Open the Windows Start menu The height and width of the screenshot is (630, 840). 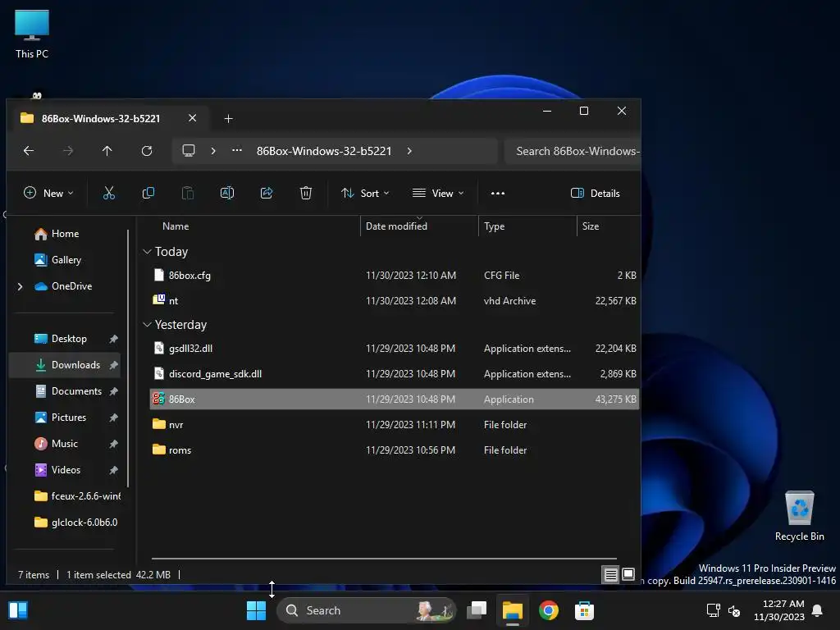click(x=256, y=610)
